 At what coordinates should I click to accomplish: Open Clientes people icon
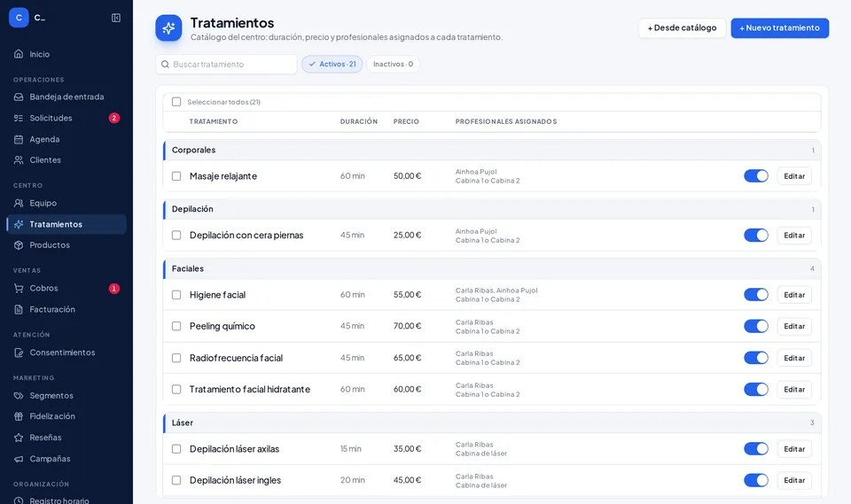(x=19, y=160)
